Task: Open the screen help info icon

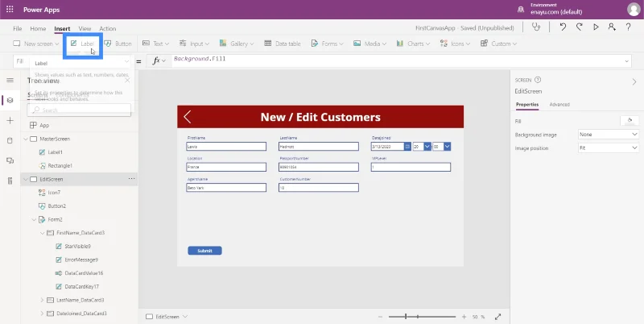Action: (x=538, y=80)
